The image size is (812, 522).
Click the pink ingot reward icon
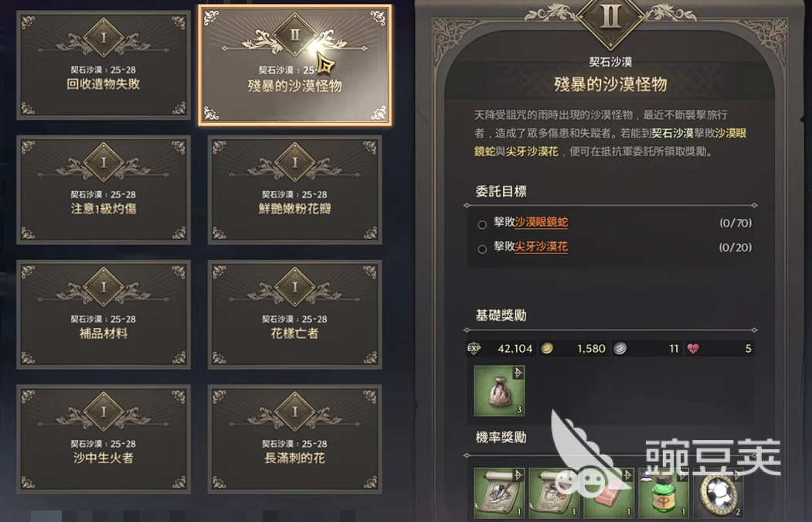coord(609,493)
